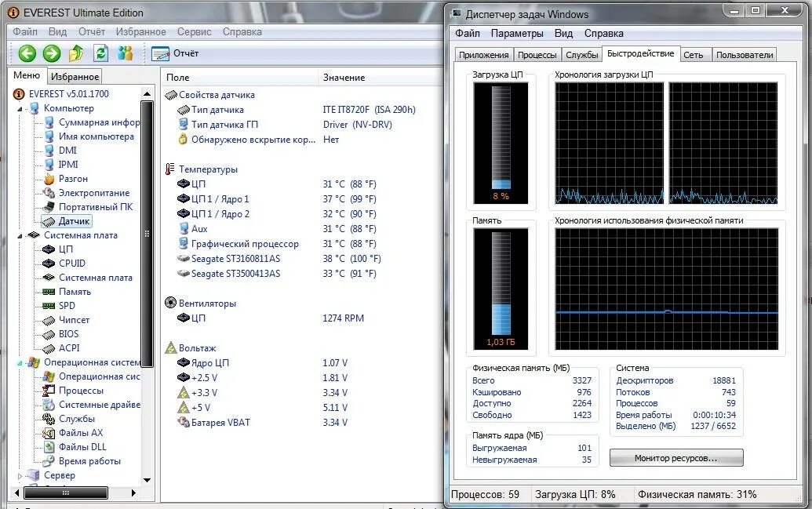The width and height of the screenshot is (812, 509).
Task: Switch to Процессы tab in Task Manager
Action: click(537, 55)
